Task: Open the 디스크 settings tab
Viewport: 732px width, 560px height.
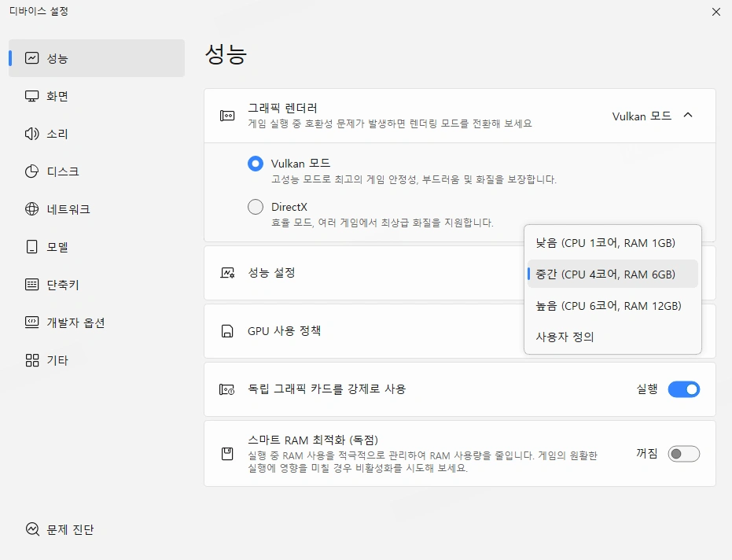Action: [97, 171]
